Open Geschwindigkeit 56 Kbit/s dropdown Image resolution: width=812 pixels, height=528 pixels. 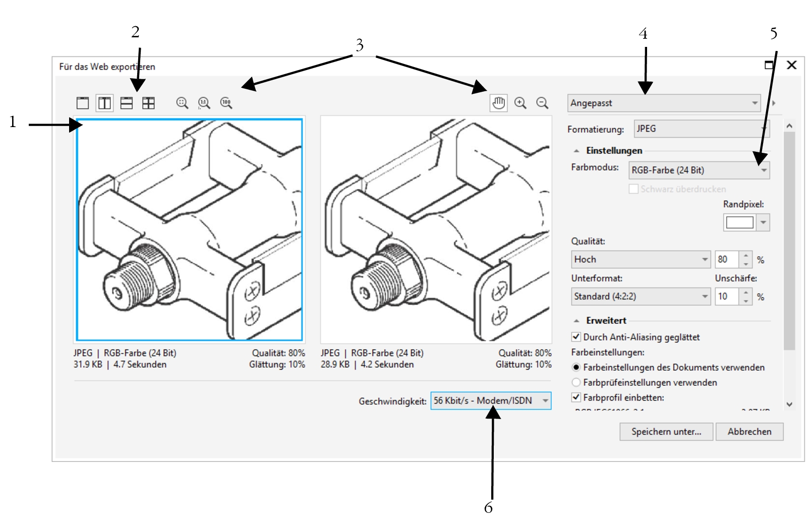[x=490, y=401]
